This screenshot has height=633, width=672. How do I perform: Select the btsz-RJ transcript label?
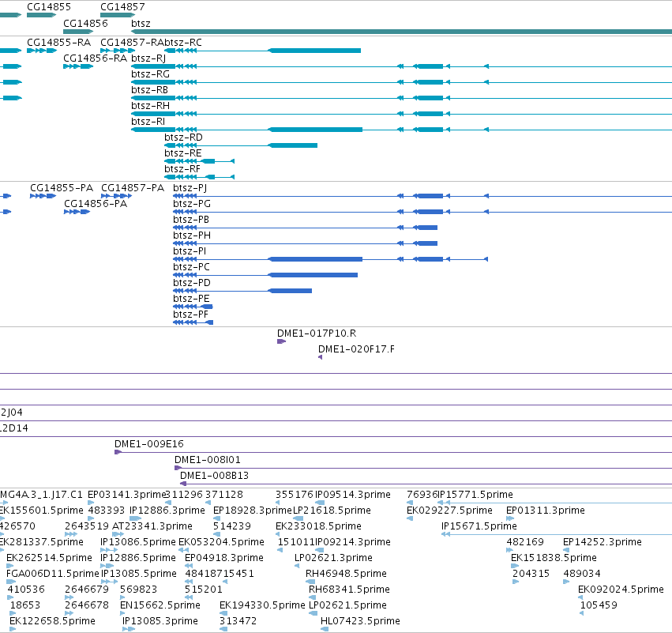click(x=148, y=58)
